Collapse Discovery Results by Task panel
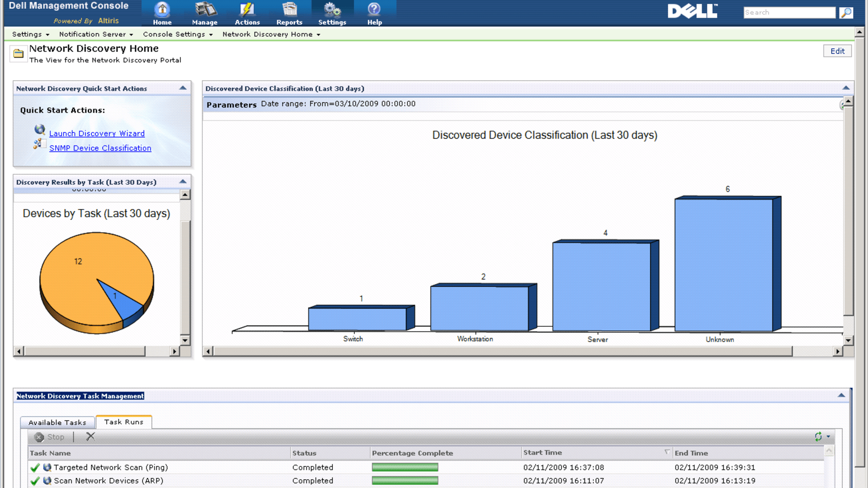The image size is (868, 488). click(183, 182)
